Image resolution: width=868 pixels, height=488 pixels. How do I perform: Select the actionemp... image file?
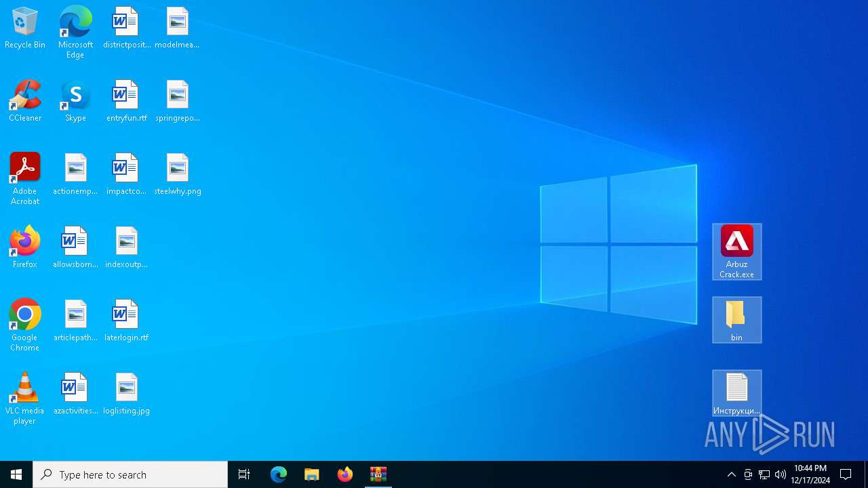[x=75, y=175]
